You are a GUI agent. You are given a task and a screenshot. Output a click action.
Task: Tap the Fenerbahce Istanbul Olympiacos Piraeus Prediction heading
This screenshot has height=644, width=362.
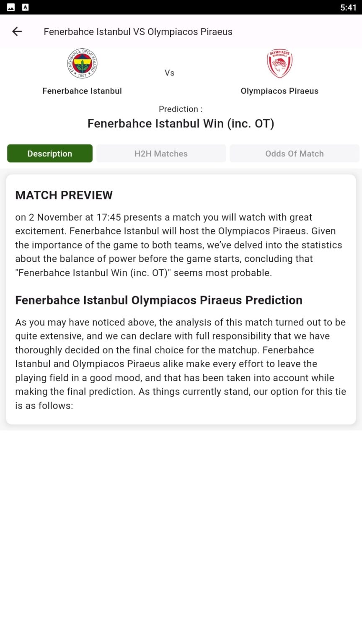(158, 300)
